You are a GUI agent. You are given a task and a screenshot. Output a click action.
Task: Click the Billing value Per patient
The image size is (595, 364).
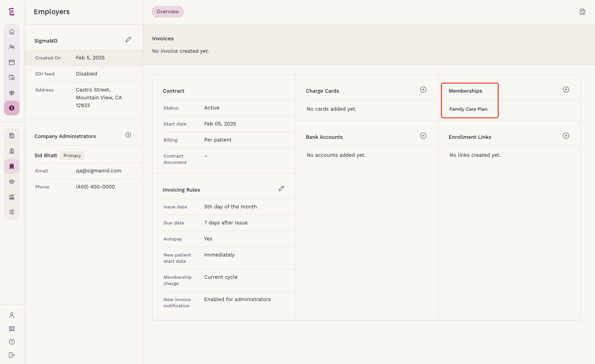tap(218, 140)
